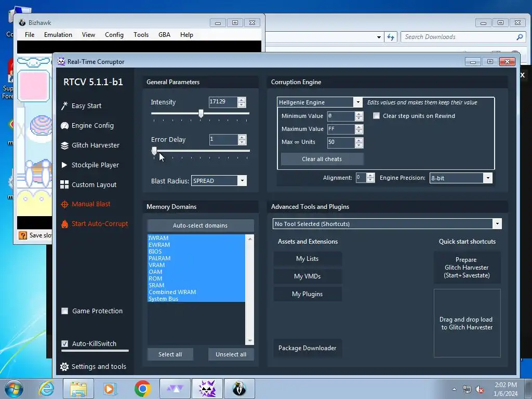Viewport: 532px width, 399px height.
Task: Toggle Clear step units on Rewind
Action: 376,116
